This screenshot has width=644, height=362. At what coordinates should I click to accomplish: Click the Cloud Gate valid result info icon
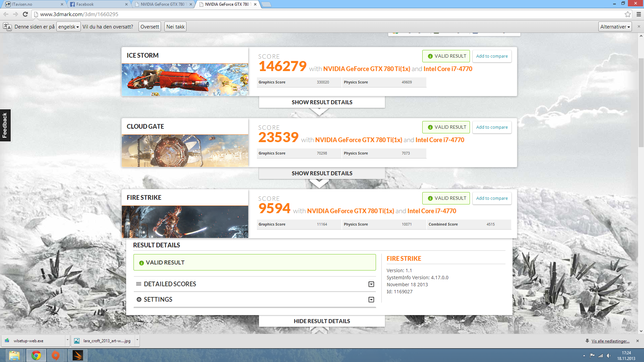click(x=430, y=127)
